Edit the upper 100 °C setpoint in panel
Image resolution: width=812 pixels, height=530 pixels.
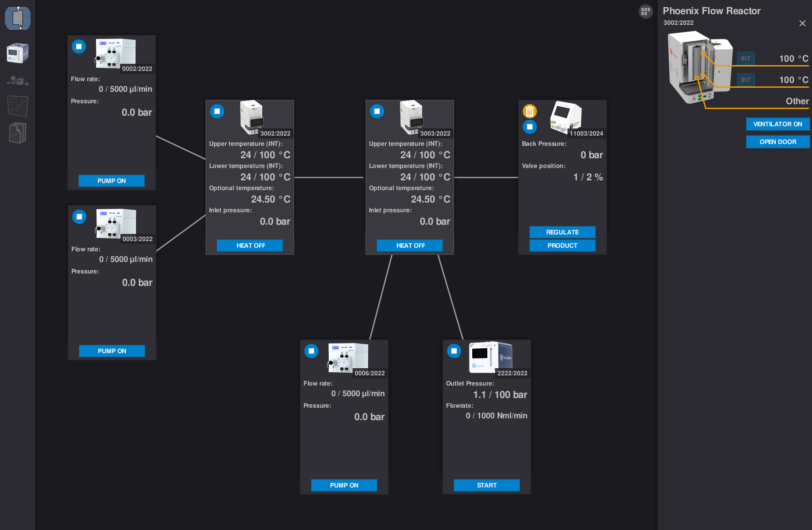click(793, 58)
